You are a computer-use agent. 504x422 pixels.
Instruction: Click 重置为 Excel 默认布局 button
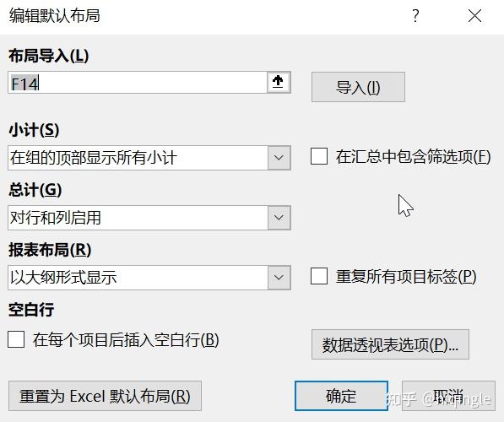[106, 396]
